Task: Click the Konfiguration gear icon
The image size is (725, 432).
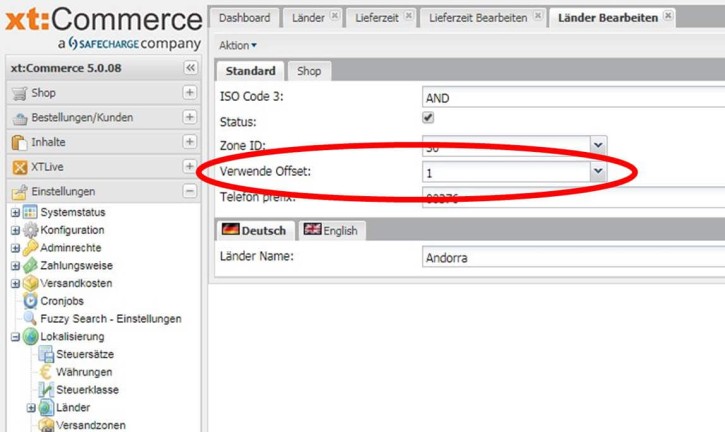Action: [x=31, y=230]
